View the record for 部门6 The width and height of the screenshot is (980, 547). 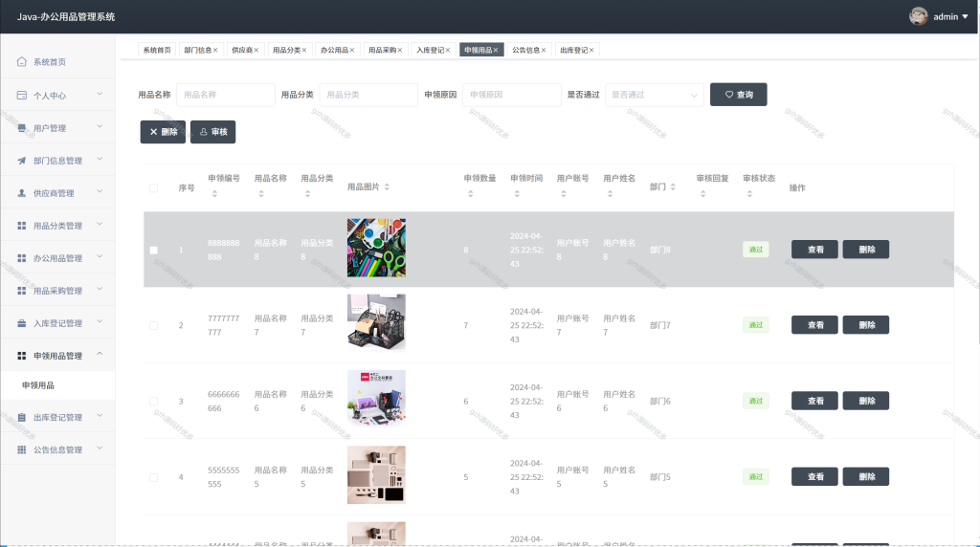(x=814, y=401)
